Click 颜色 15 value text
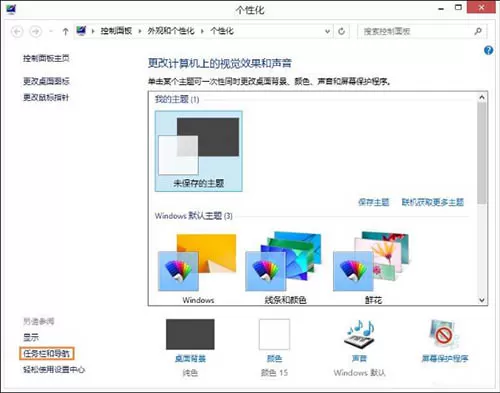Viewport: 500px width, 393px height. [274, 372]
